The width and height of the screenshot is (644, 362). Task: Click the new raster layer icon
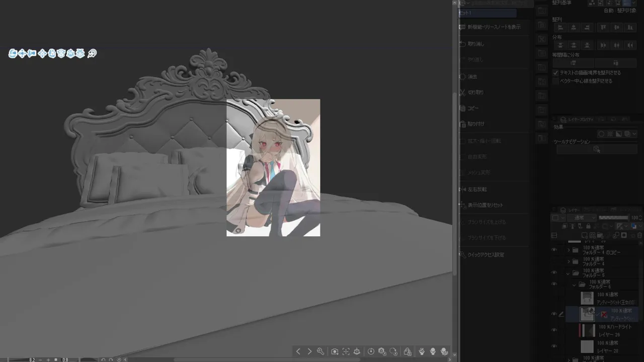click(585, 235)
